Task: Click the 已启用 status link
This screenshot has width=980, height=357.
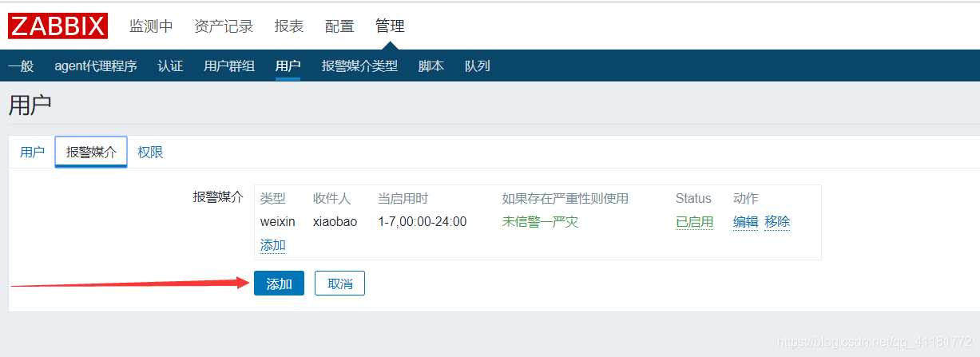Action: click(x=695, y=222)
